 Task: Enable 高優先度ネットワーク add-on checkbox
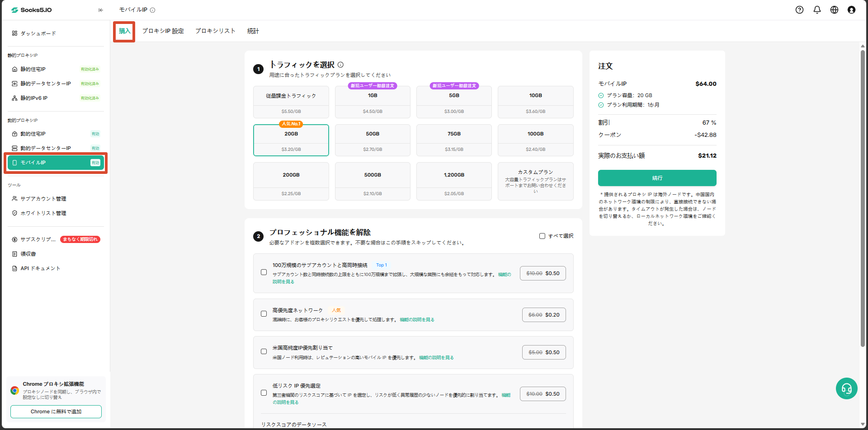[x=264, y=314]
